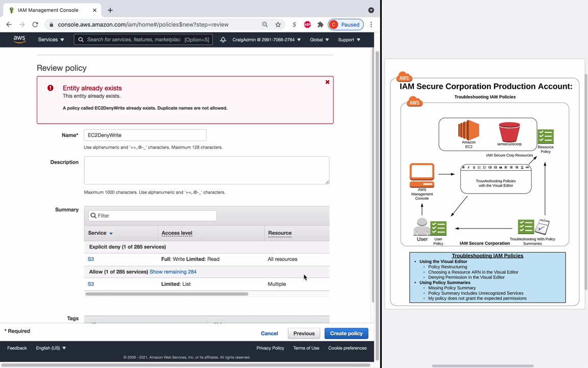The image size is (588, 368).
Task: Open the Feedback link
Action: tap(17, 348)
